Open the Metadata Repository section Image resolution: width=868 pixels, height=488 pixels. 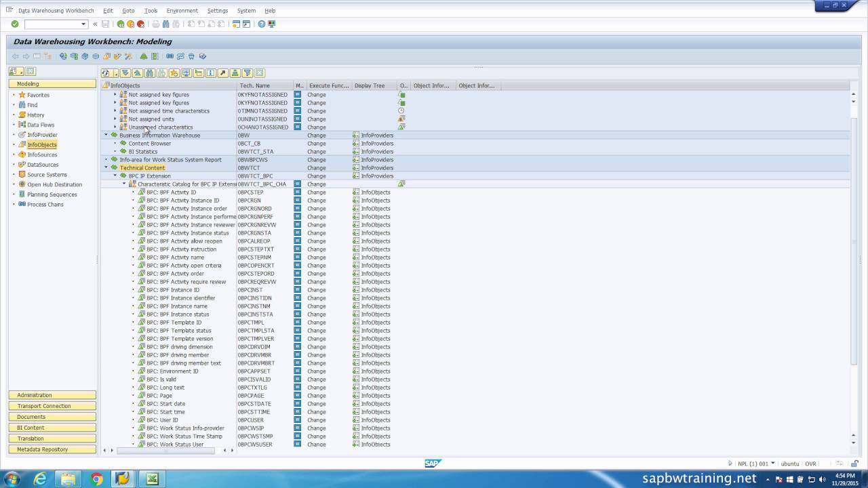click(52, 449)
